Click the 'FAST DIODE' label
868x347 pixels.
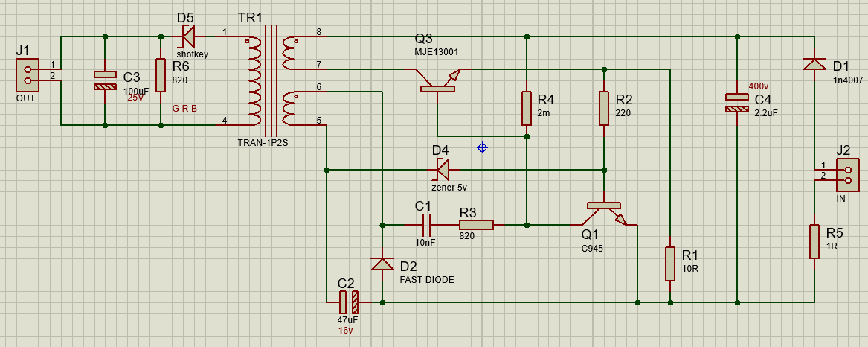(x=427, y=280)
